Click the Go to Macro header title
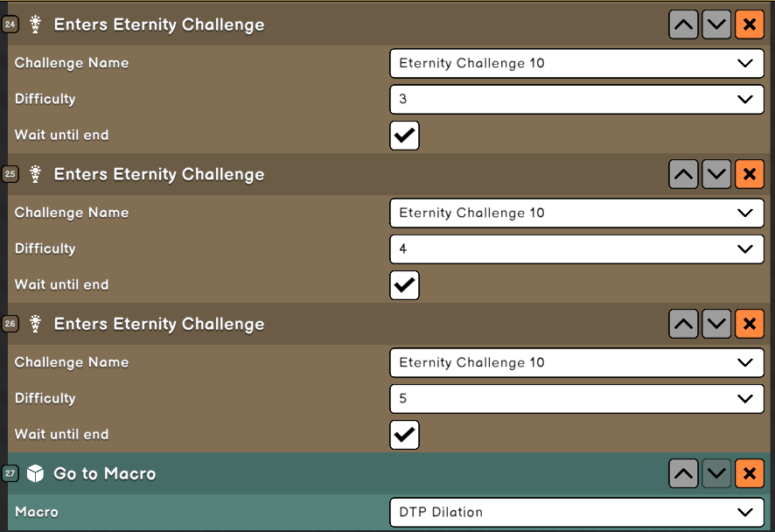775x532 pixels. point(105,474)
